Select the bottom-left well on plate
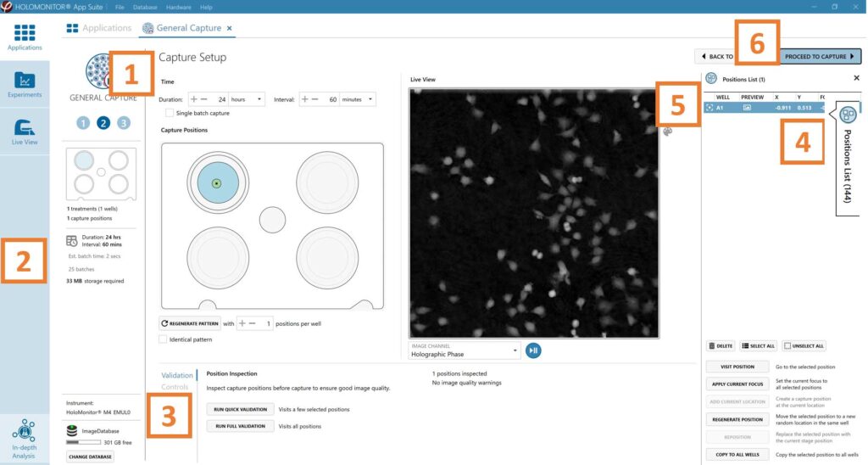The image size is (868, 465). (218, 258)
